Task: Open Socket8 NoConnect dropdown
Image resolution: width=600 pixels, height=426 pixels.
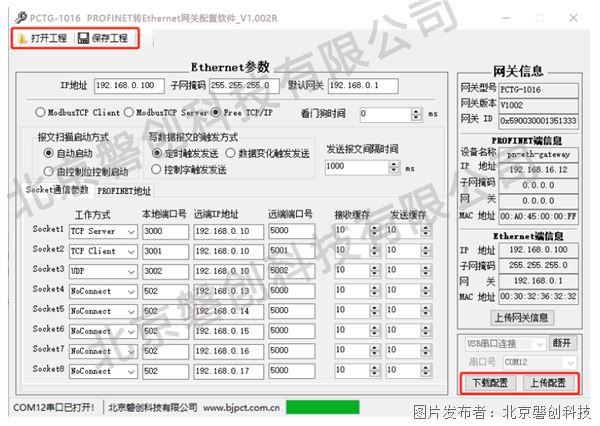Action: pos(103,371)
